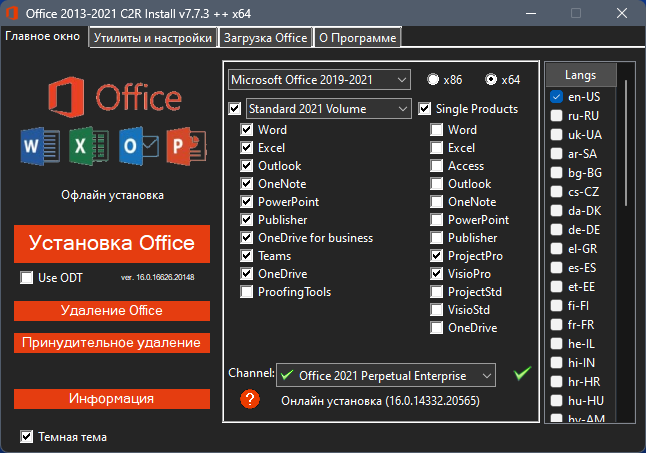Uncheck Excel in the Standard suite list

(x=247, y=148)
